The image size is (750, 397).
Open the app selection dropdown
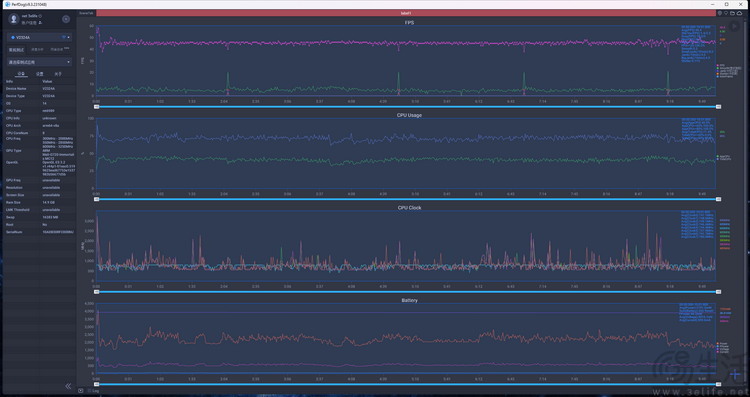point(39,62)
